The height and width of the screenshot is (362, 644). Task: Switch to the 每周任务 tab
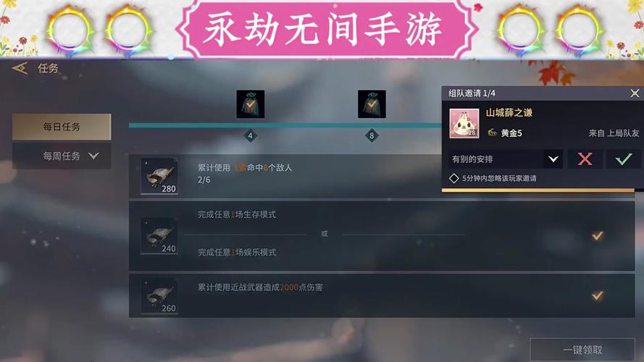tap(62, 156)
